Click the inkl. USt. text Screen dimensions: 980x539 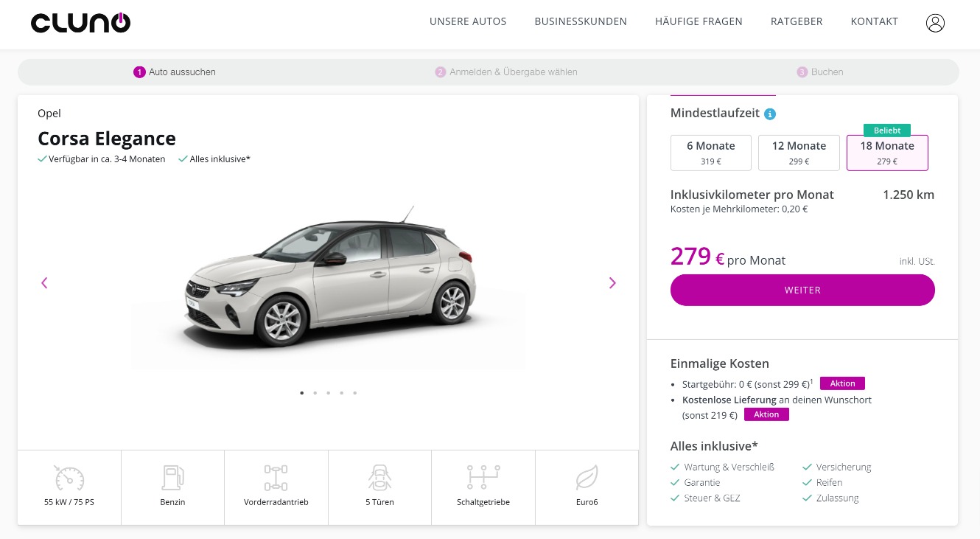click(917, 262)
